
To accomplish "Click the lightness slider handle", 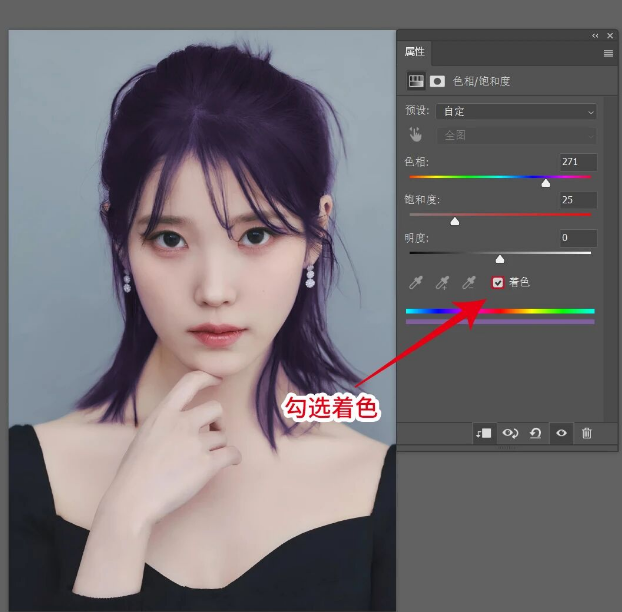I will coord(500,259).
